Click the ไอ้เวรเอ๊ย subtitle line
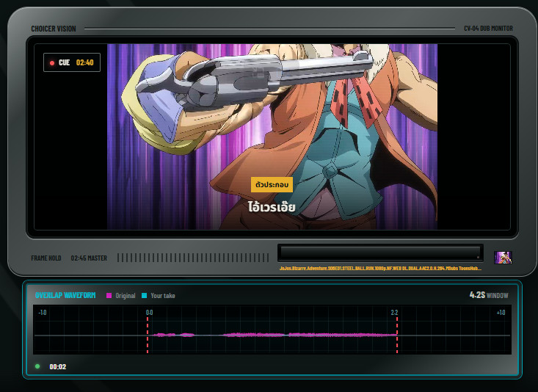Viewport: 538px width, 392px height. coord(272,207)
